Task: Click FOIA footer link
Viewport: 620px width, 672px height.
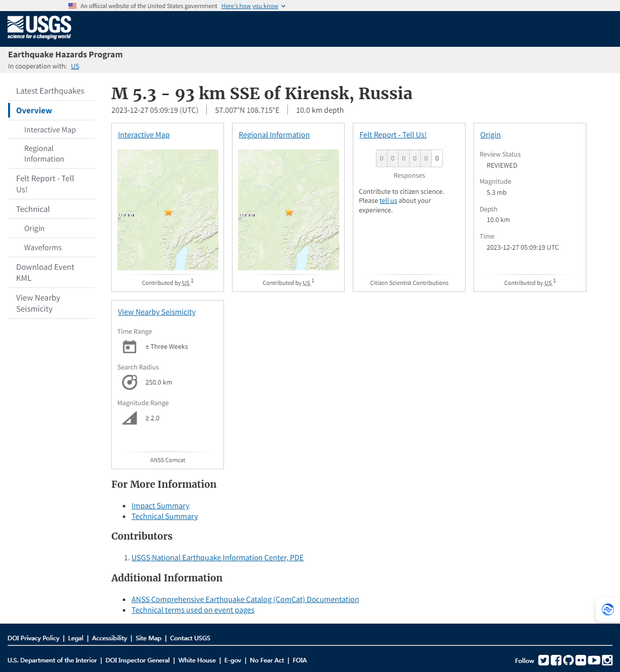Action: 299,660
